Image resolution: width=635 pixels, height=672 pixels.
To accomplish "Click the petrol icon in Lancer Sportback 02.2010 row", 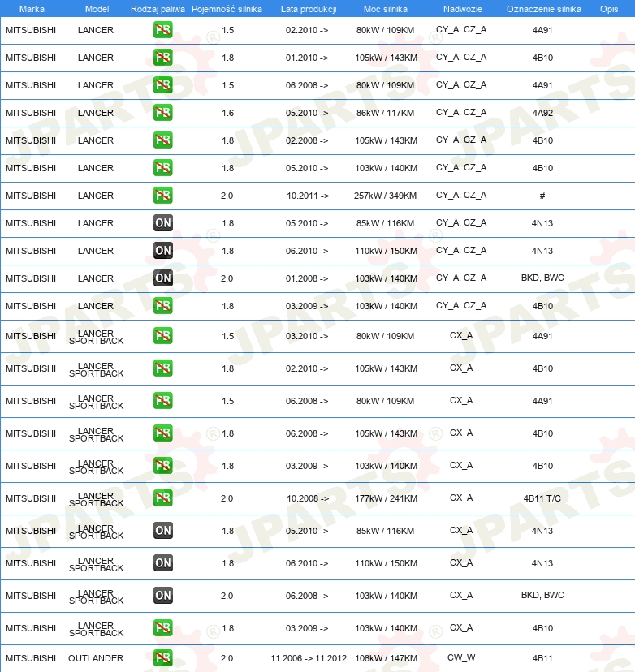I will pyautogui.click(x=163, y=368).
